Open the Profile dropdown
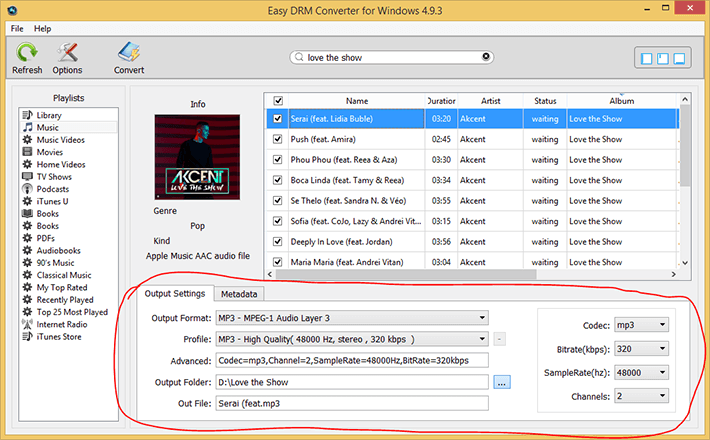 click(352, 339)
